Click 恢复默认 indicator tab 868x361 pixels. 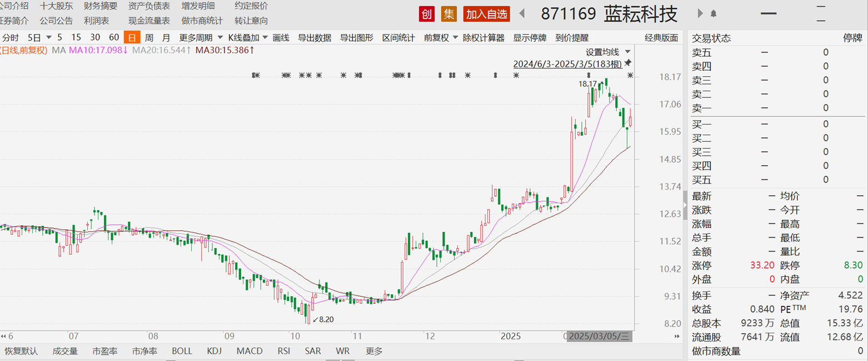click(21, 351)
